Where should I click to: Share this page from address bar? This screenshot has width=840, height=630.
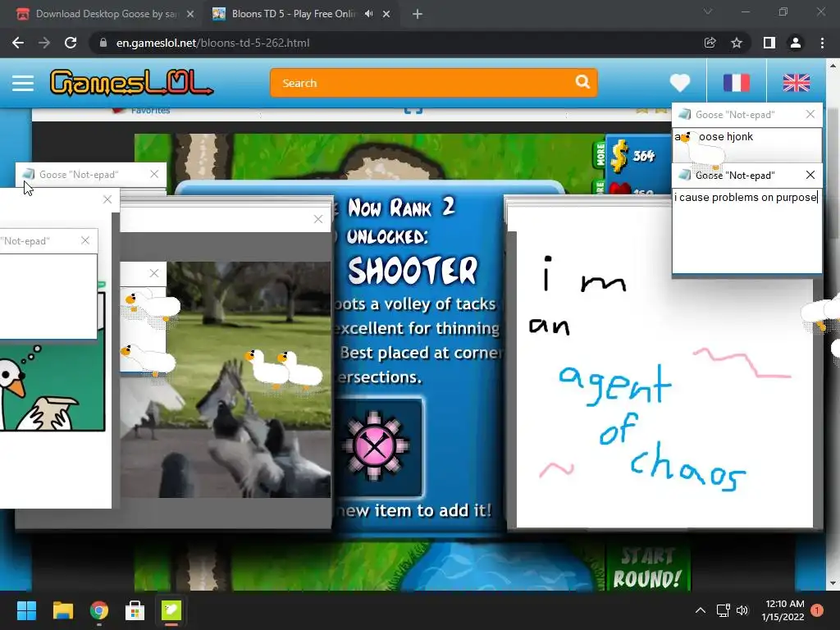coord(710,43)
